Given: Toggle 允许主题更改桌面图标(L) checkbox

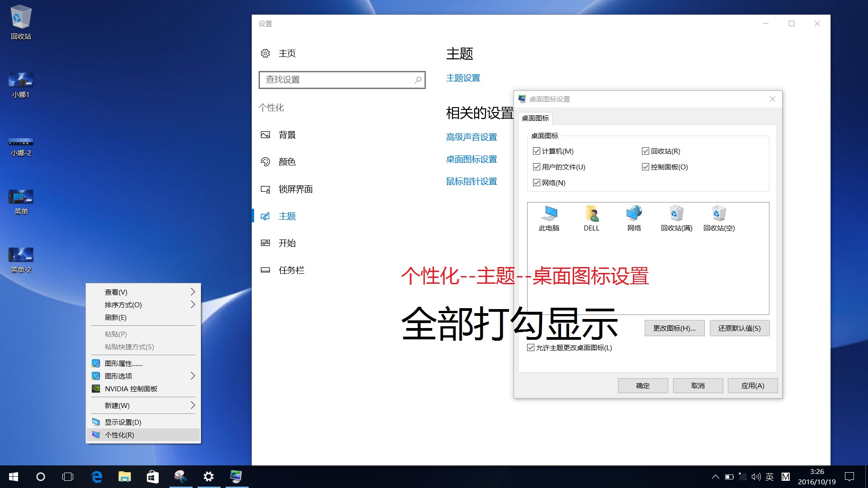Looking at the screenshot, I should (531, 347).
